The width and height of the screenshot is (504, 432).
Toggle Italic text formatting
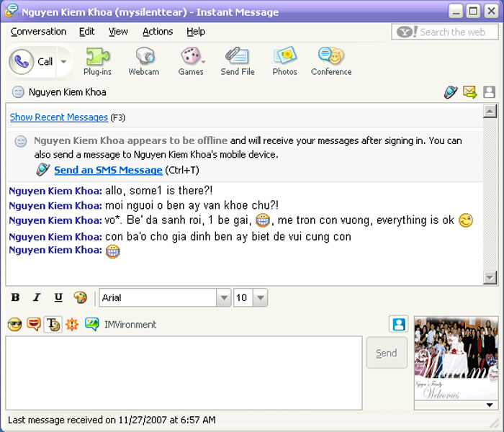[37, 297]
